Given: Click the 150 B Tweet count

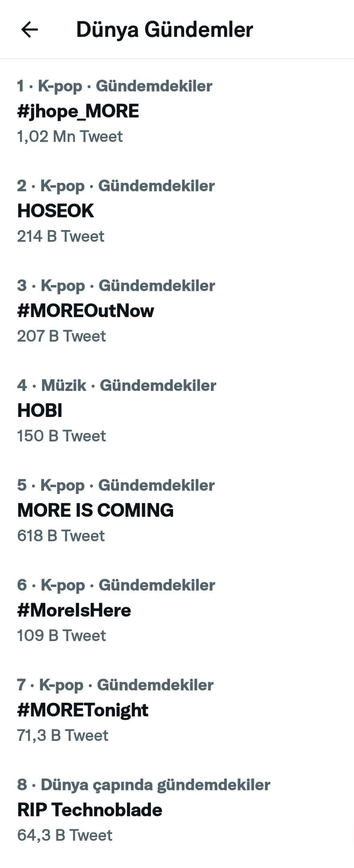Looking at the screenshot, I should pyautogui.click(x=61, y=436).
